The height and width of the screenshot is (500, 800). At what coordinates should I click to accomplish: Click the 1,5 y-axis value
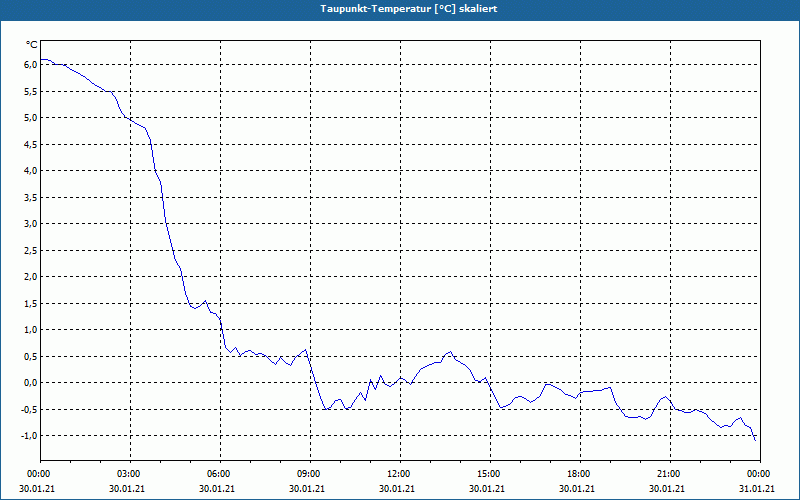(30, 303)
